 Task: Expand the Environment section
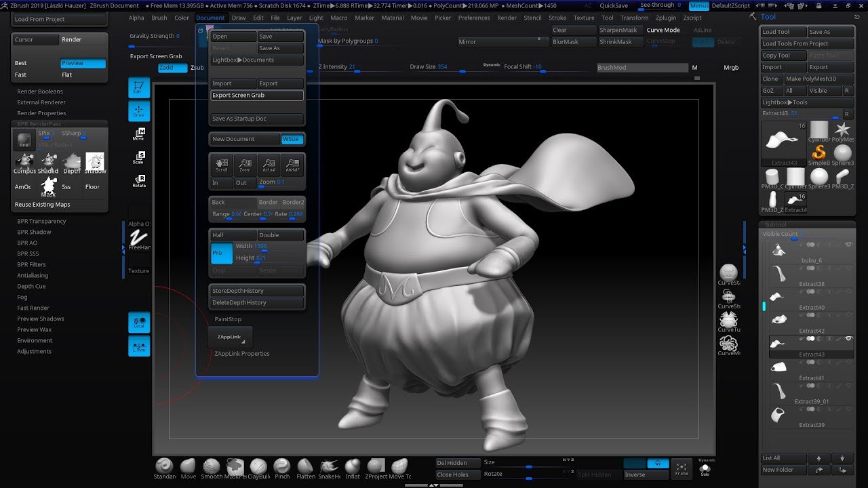tap(35, 340)
